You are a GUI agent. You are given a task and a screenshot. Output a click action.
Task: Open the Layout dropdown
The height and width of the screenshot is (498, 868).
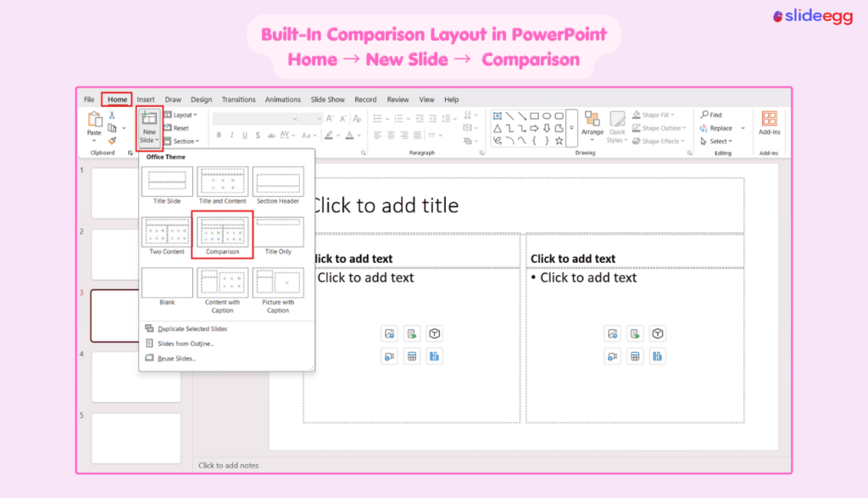(181, 115)
